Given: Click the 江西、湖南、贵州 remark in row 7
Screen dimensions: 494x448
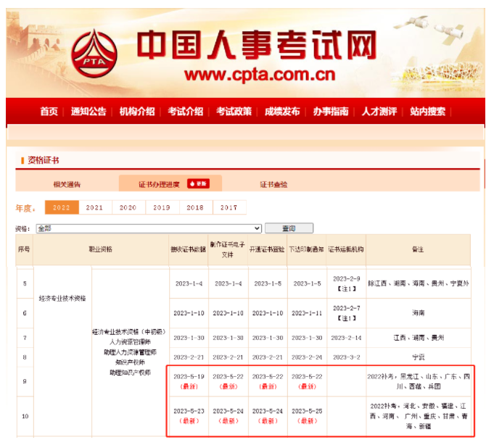Looking at the screenshot, I should pos(419,338).
